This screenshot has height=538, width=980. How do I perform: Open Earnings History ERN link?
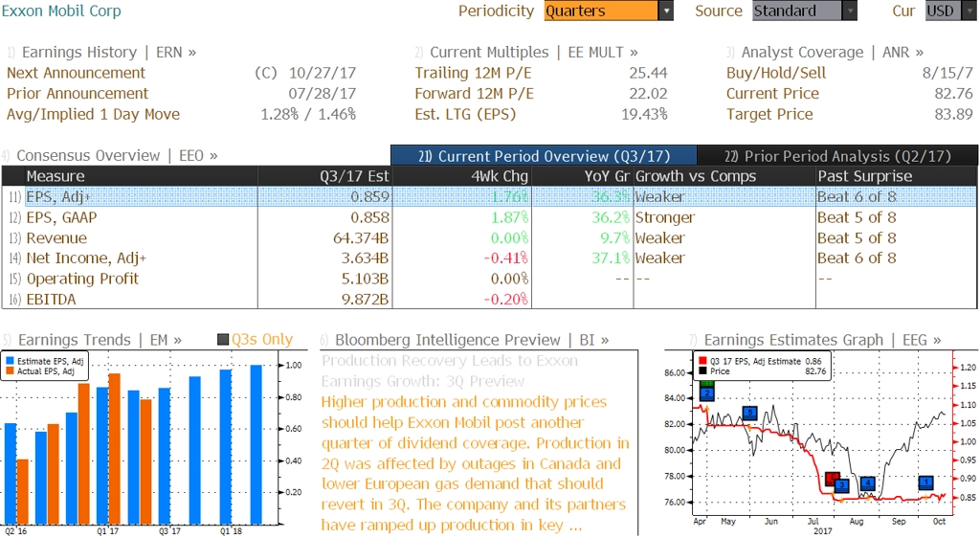click(x=101, y=52)
